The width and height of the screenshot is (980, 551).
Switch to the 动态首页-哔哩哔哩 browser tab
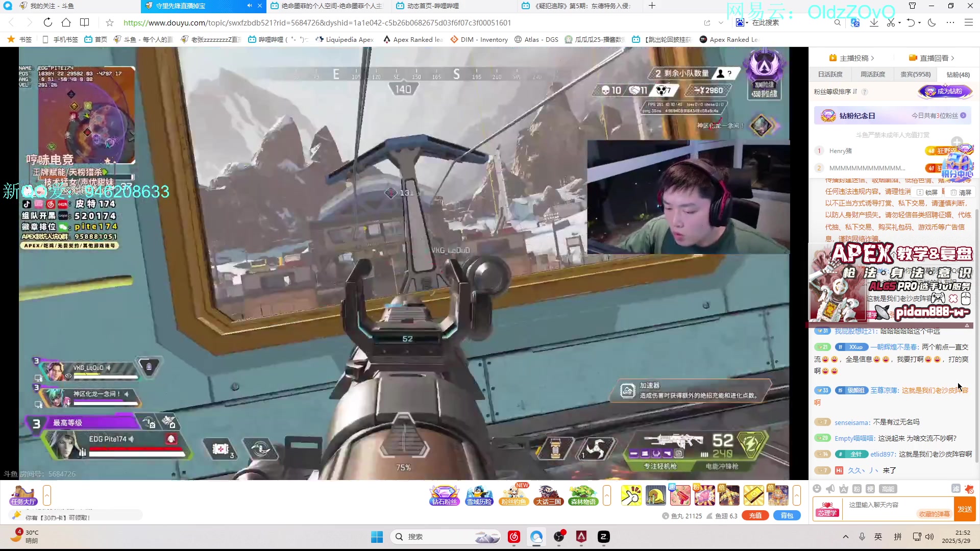pyautogui.click(x=454, y=6)
